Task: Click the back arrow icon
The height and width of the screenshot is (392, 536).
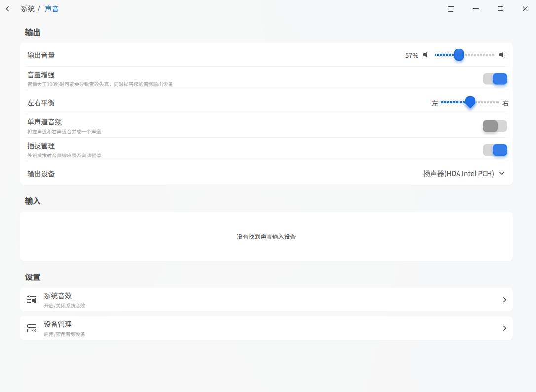Action: point(7,9)
